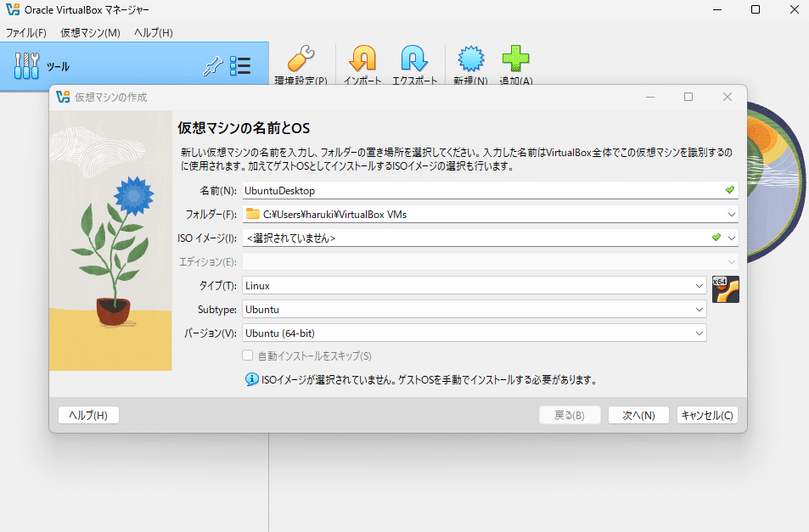The image size is (809, 532).
Task: Maximize the Create Virtual Machine dialog
Action: coord(688,97)
